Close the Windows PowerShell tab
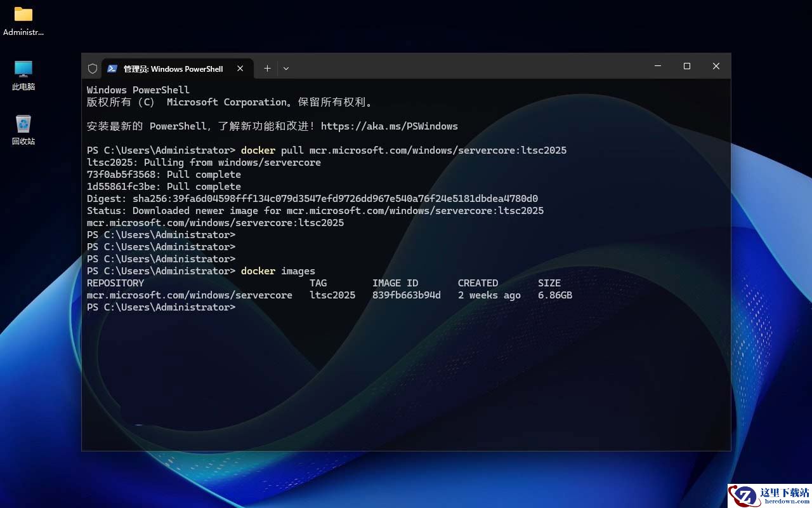This screenshot has height=508, width=812. (x=240, y=69)
